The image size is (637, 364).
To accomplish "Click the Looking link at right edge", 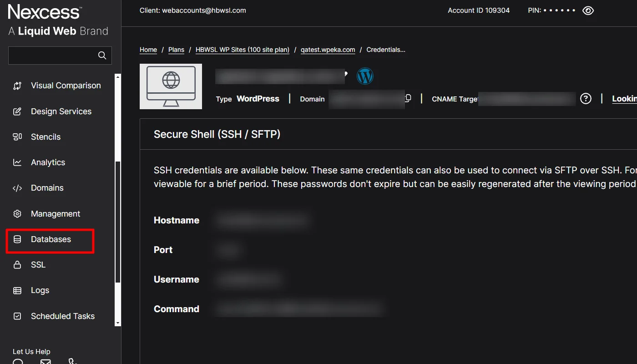I will click(624, 98).
